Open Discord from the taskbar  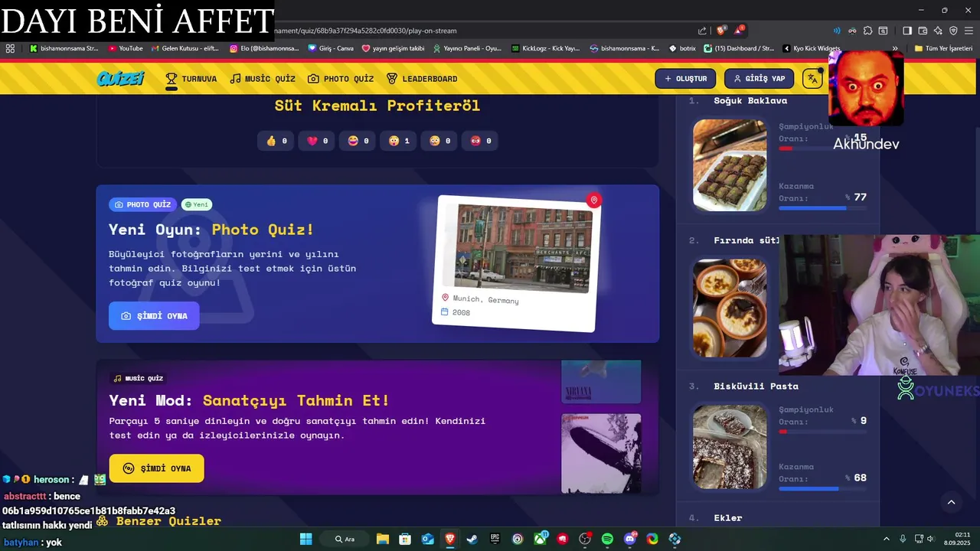pyautogui.click(x=630, y=539)
